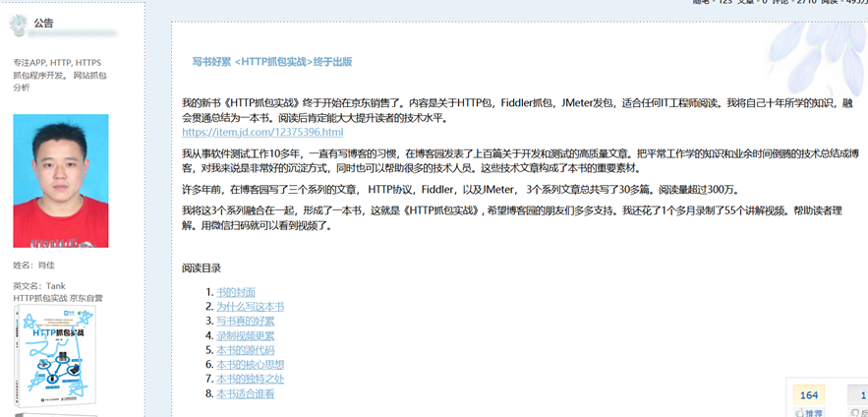Jump to 本书的核心思想 section

point(251,365)
